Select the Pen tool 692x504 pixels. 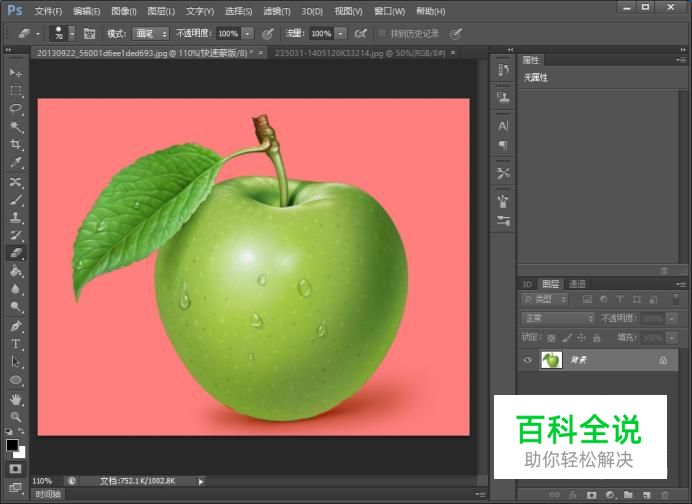pos(16,326)
